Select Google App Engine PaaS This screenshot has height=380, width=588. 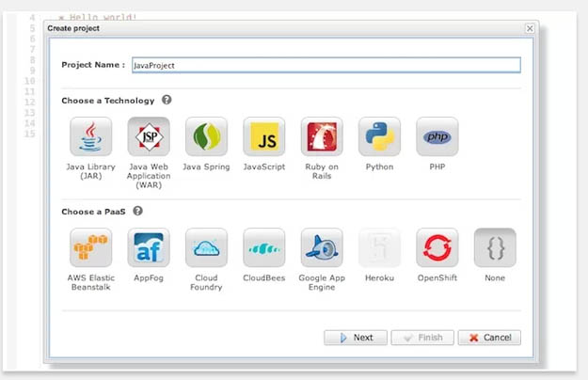click(322, 247)
